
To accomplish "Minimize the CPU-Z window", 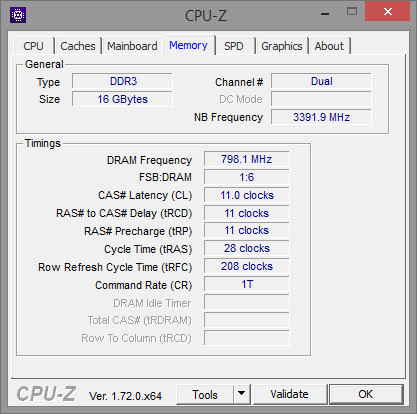I will (x=325, y=13).
